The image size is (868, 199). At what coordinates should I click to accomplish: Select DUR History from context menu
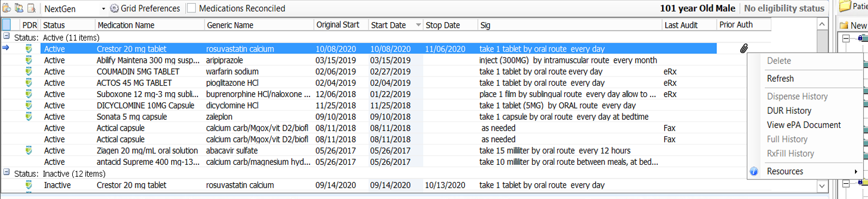pyautogui.click(x=789, y=111)
